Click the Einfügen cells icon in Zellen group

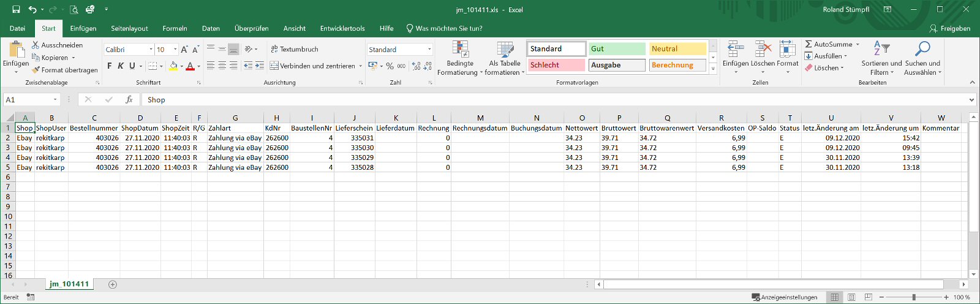pyautogui.click(x=735, y=49)
